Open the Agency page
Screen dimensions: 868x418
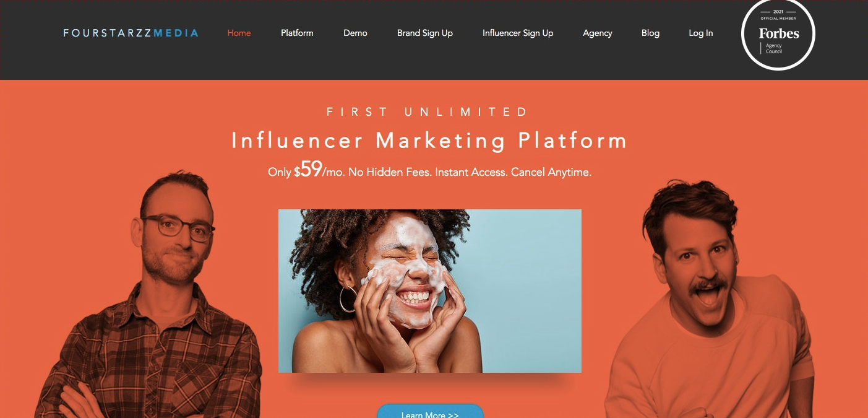(598, 33)
